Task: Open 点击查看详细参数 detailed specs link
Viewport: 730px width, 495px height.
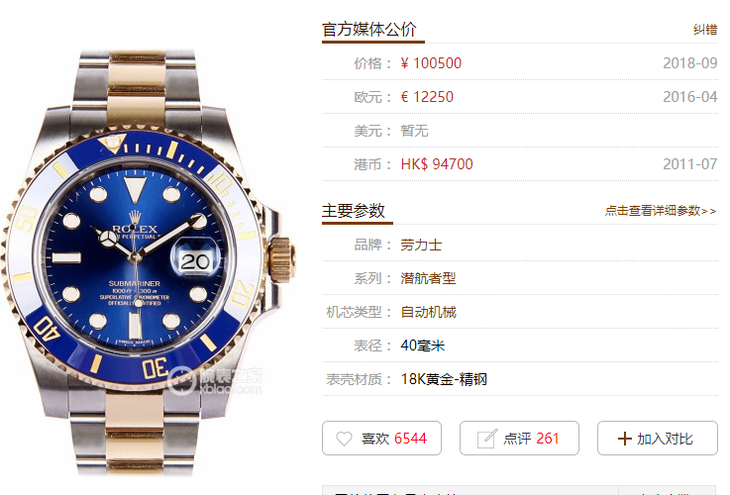Action: [660, 211]
